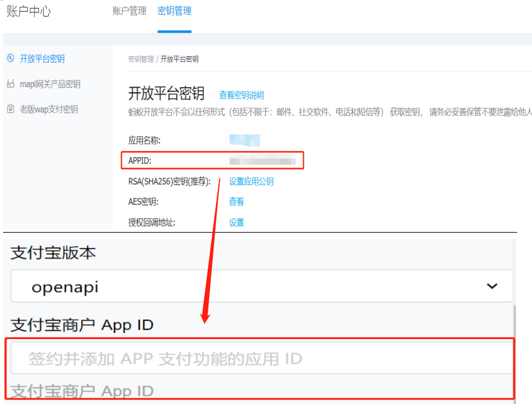532x404 pixels.
Task: Click 设置 next to 授权回调地址
Action: (x=236, y=223)
